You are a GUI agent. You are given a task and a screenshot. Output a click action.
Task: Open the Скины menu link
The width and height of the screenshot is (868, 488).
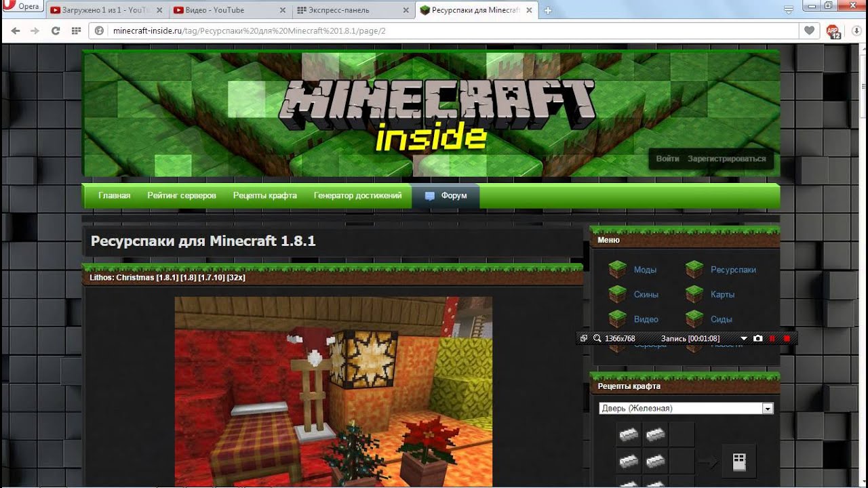point(646,294)
